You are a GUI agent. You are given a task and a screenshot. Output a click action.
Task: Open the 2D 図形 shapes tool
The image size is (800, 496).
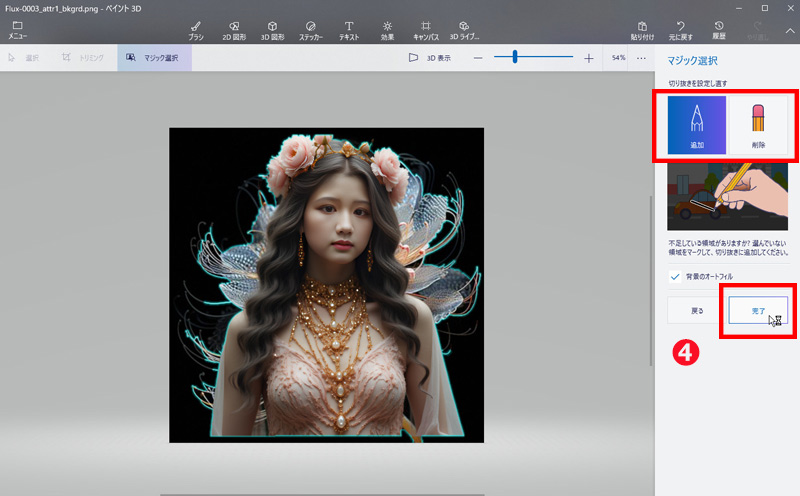click(234, 31)
